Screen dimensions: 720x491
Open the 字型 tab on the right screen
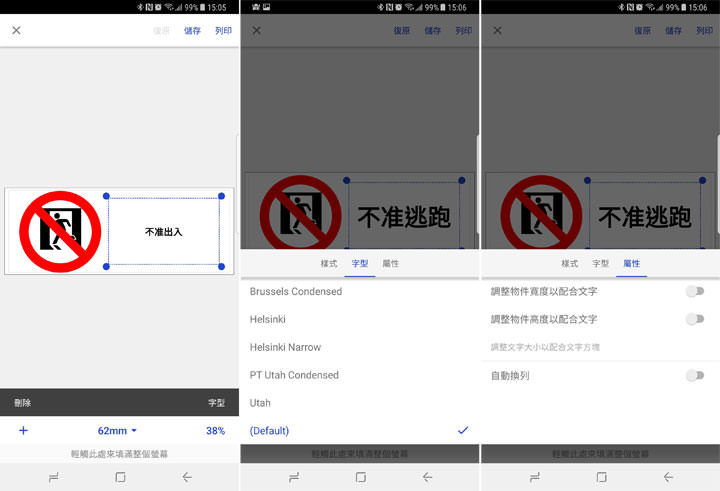point(600,263)
